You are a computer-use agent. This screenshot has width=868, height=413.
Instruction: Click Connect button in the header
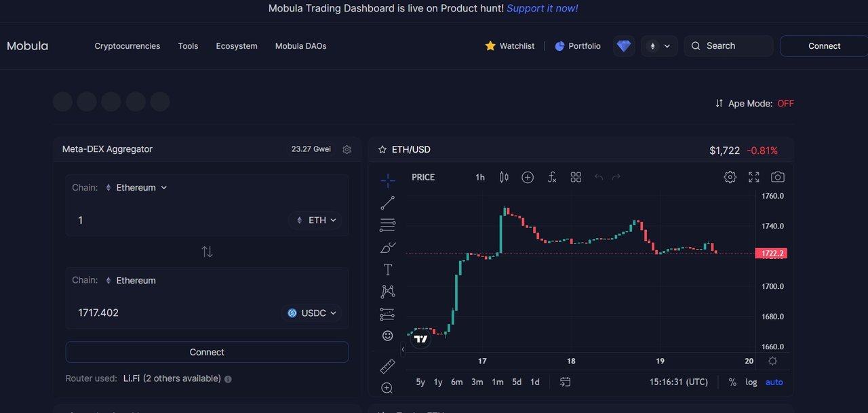tap(824, 46)
